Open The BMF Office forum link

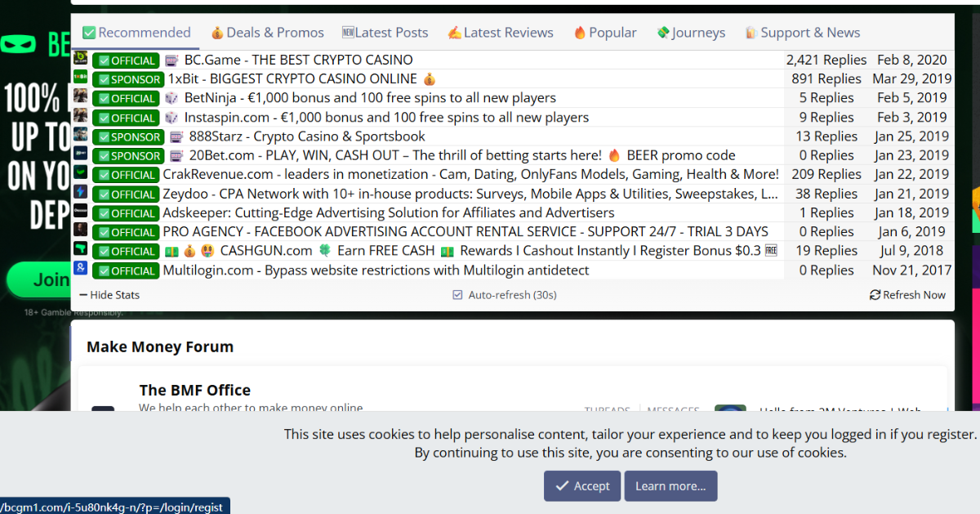(194, 390)
